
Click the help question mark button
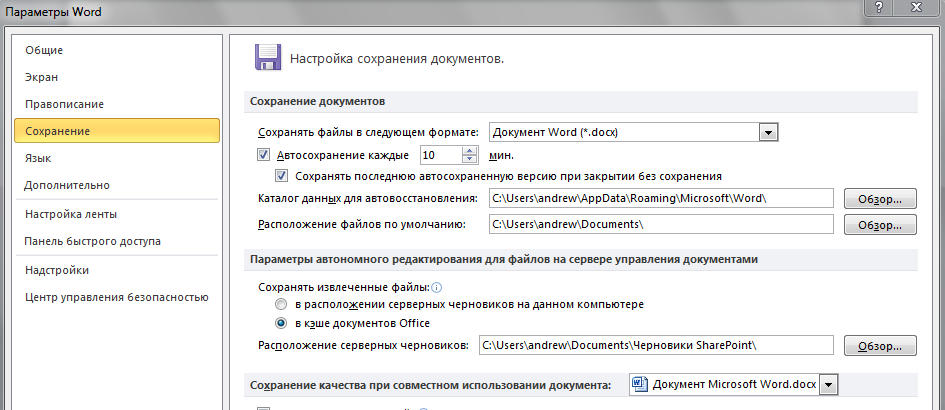point(881,8)
